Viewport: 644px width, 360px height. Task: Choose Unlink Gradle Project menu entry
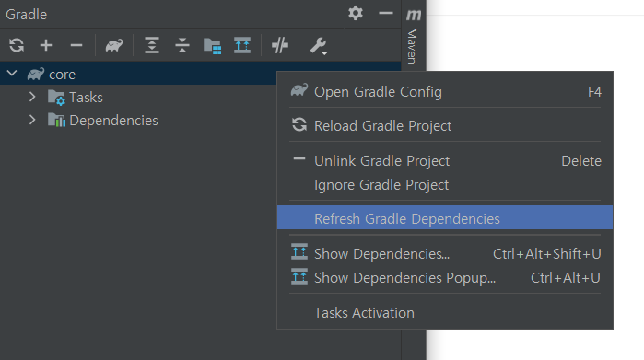pyautogui.click(x=445, y=161)
